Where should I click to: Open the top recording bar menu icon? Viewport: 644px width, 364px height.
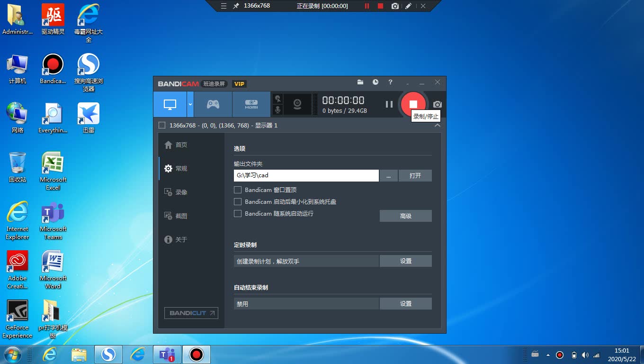point(224,6)
